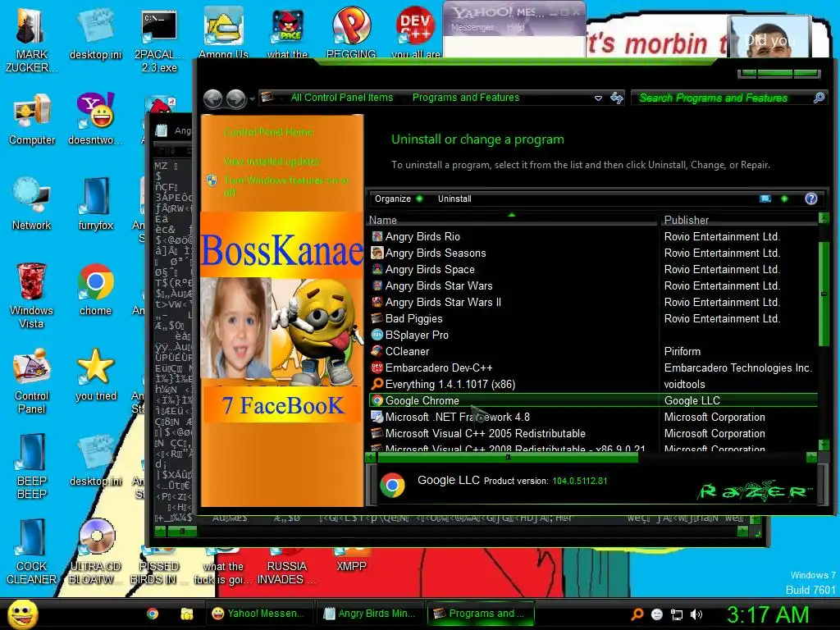The height and width of the screenshot is (630, 840).
Task: Open the furryfox desktop icon
Action: 95,203
